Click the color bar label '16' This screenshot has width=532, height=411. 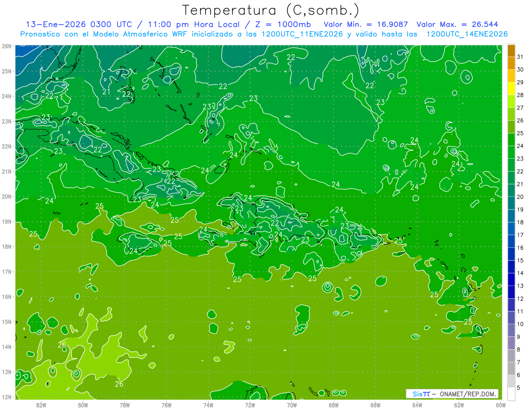520,247
